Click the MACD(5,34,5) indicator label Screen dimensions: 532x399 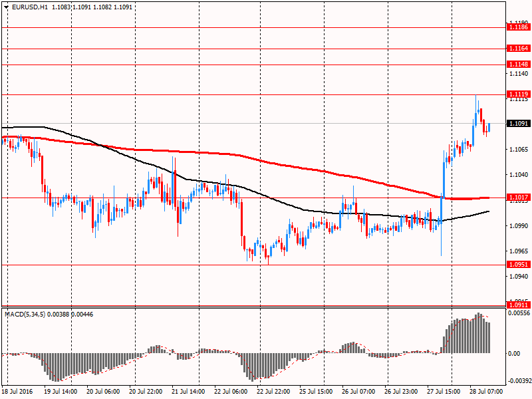pos(25,315)
